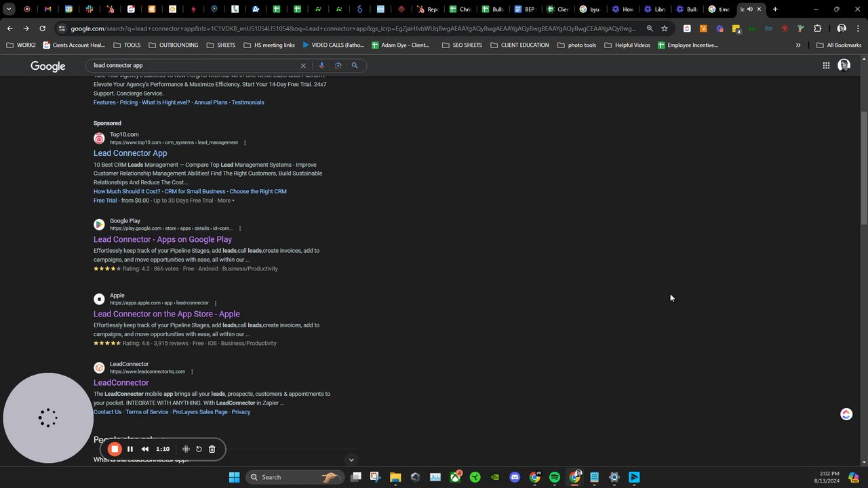This screenshot has width=868, height=488.
Task: Open the ClickUp floating button
Action: click(x=846, y=414)
